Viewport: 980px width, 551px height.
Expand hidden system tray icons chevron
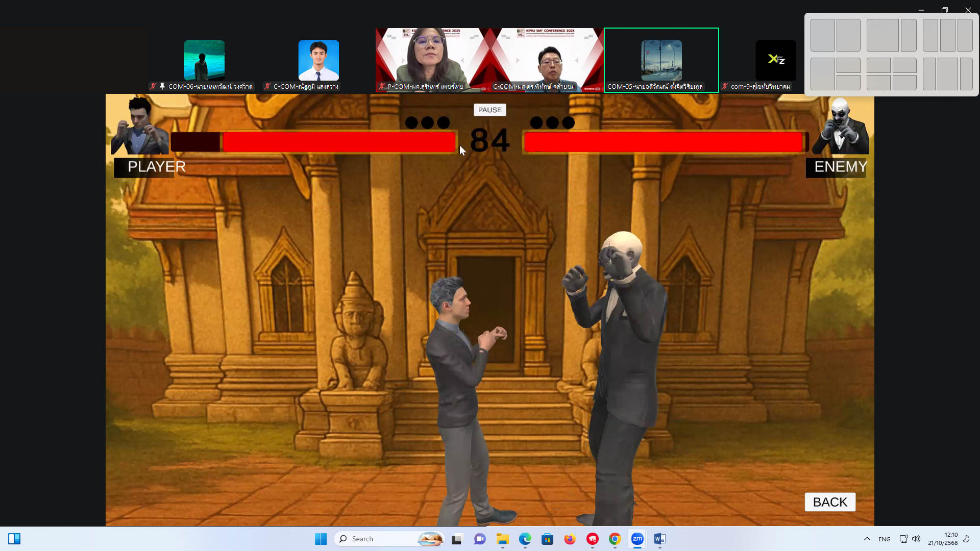coord(867,539)
